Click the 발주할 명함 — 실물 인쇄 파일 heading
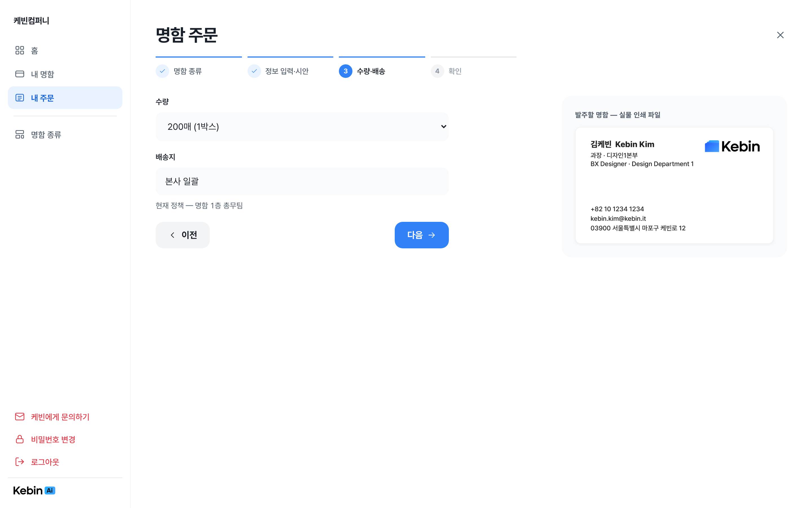 coord(617,115)
